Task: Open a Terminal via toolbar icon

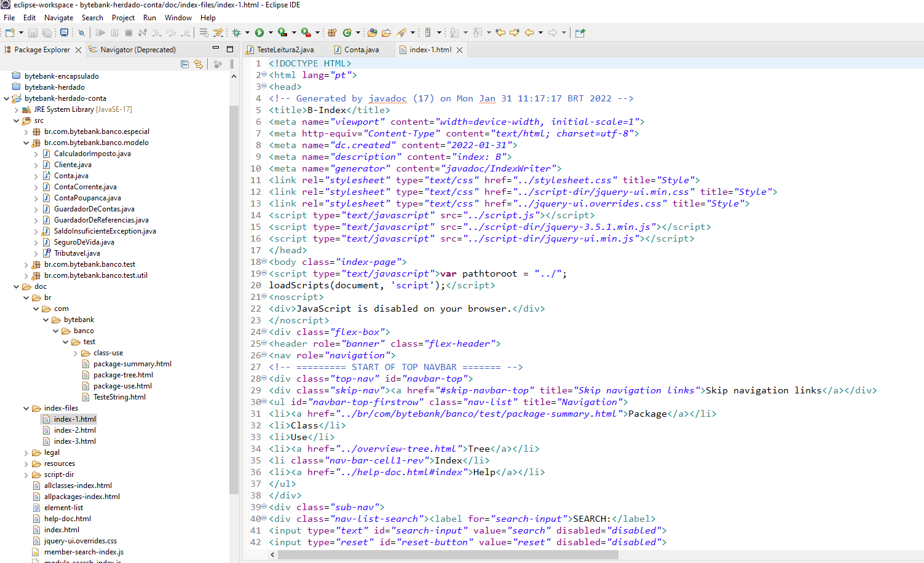Action: 64,33
